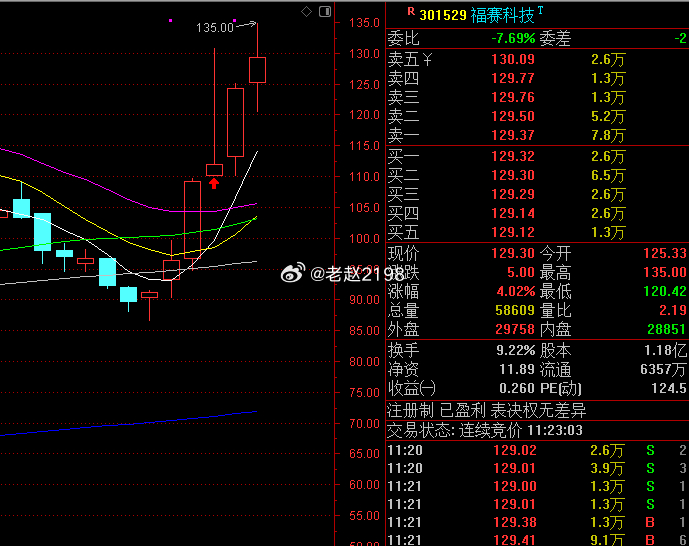Select the 11:21 trade at 129.38
This screenshot has width=689, height=546.
[x=537, y=522]
